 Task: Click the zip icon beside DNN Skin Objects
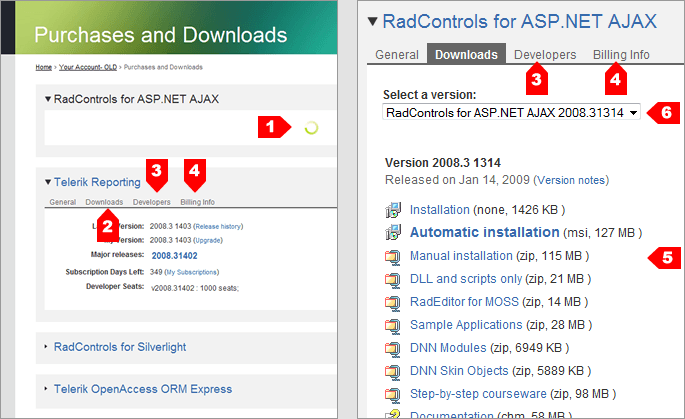coord(392,372)
